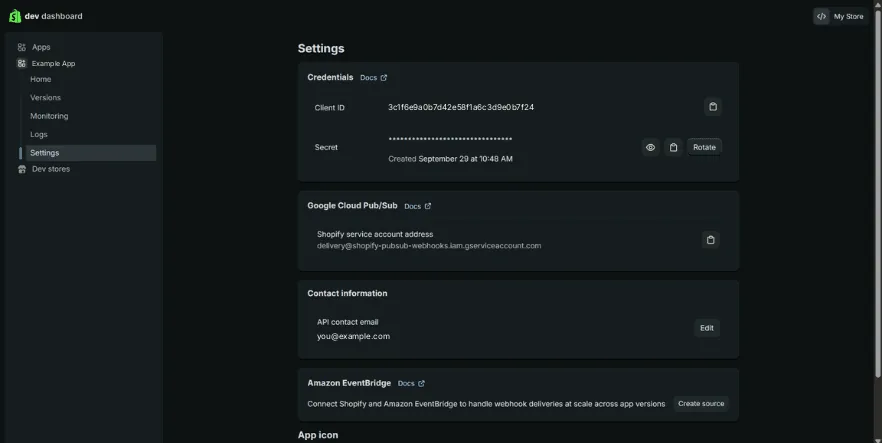Reveal the secret with the eye icon
882x443 pixels.
(650, 147)
